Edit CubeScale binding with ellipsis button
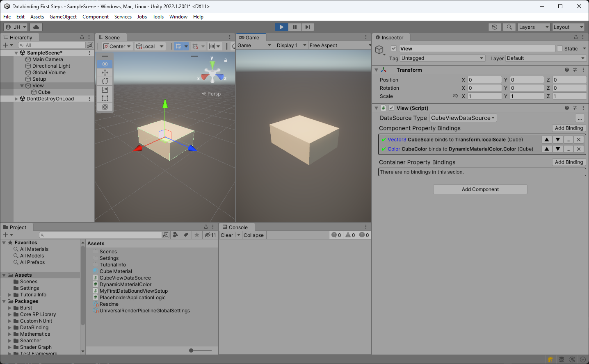This screenshot has height=364, width=589. tap(568, 139)
